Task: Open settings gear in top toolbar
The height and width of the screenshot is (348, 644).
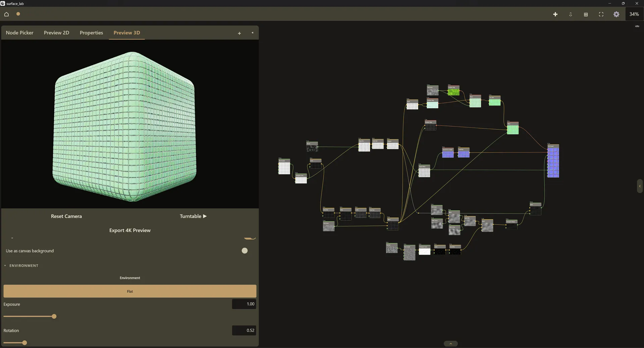Action: tap(616, 14)
